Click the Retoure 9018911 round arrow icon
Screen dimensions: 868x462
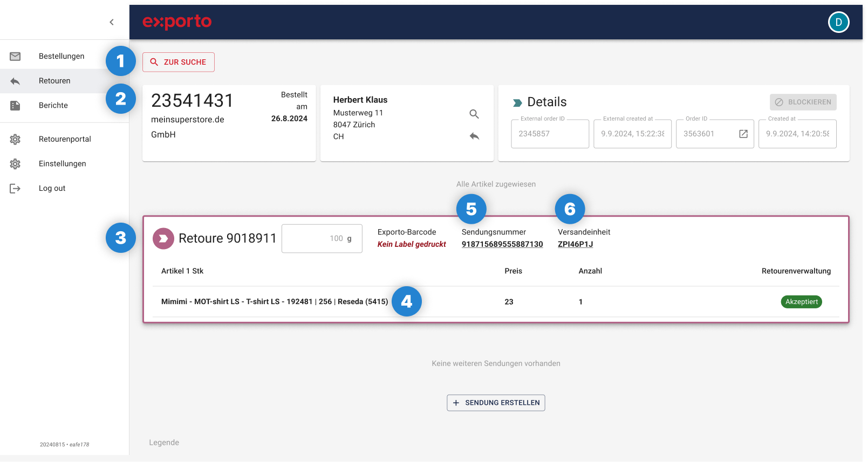[x=163, y=238]
